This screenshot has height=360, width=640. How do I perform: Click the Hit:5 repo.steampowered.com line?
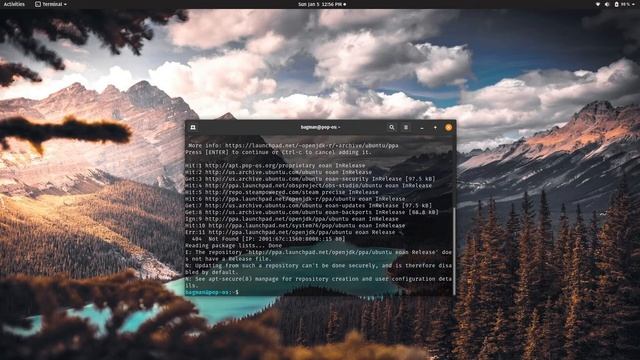coord(282,192)
